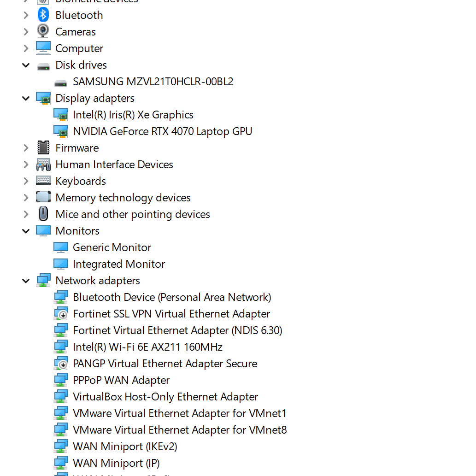The image size is (476, 476).
Task: Click the Human Interface Devices icon
Action: pyautogui.click(x=43, y=165)
